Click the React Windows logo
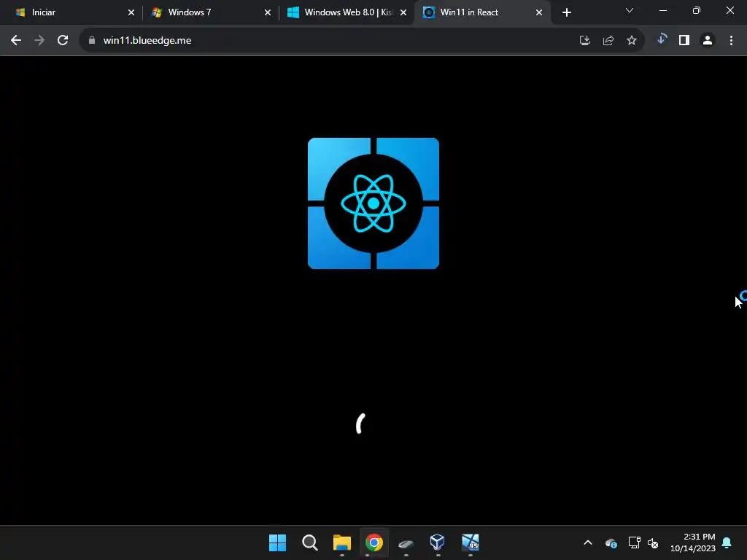Image resolution: width=747 pixels, height=560 pixels. tap(373, 203)
